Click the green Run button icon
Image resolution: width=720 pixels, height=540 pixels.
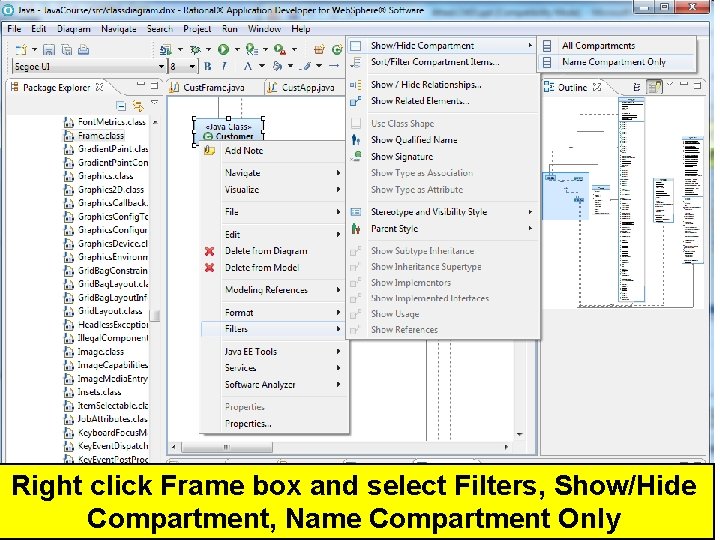pos(224,49)
